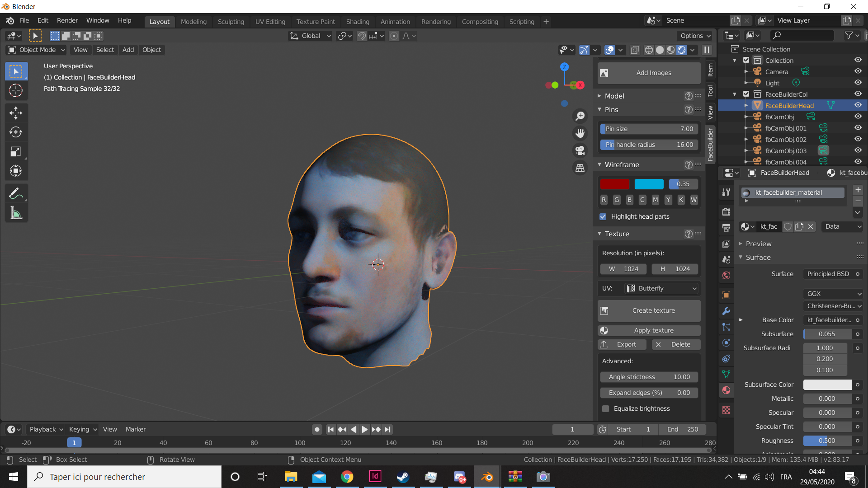The image size is (868, 488).
Task: Click the 3D cursor tool
Action: point(16,90)
